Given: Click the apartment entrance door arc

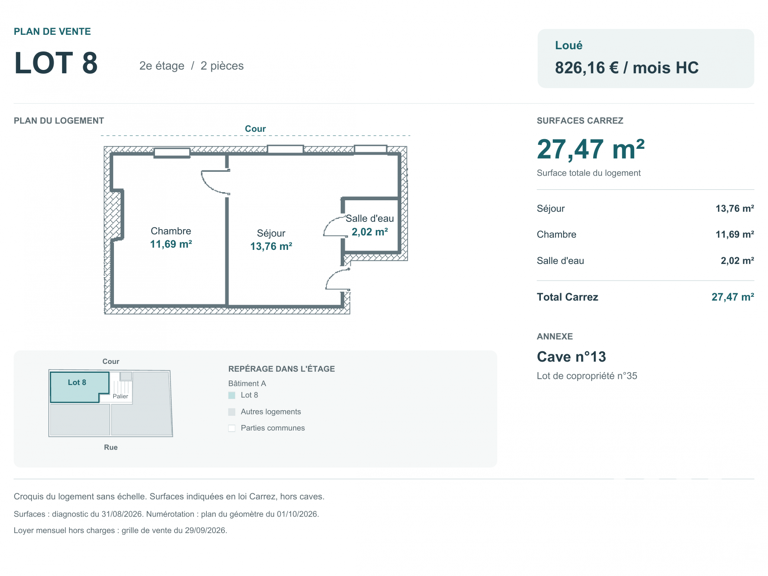Looking at the screenshot, I should tap(337, 279).
